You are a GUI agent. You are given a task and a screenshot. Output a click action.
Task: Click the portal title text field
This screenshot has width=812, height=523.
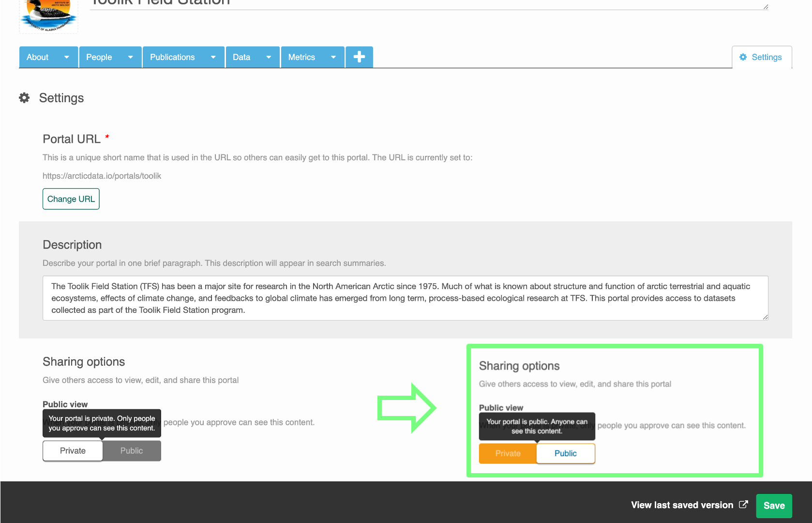[429, 5]
